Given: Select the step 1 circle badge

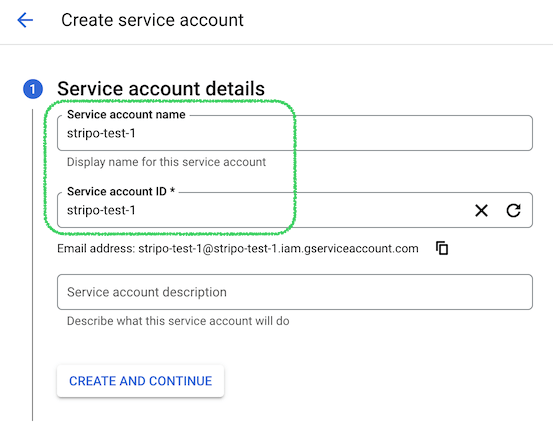Looking at the screenshot, I should [33, 89].
